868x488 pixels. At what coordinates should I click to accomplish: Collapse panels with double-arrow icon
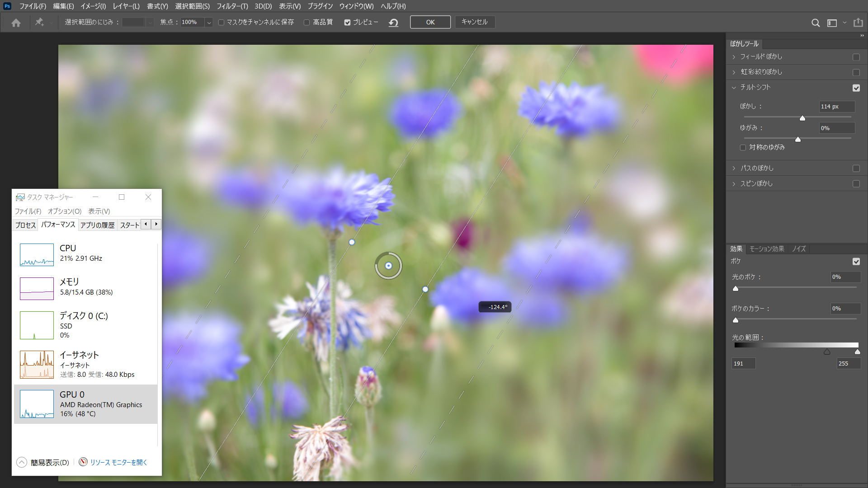(862, 36)
